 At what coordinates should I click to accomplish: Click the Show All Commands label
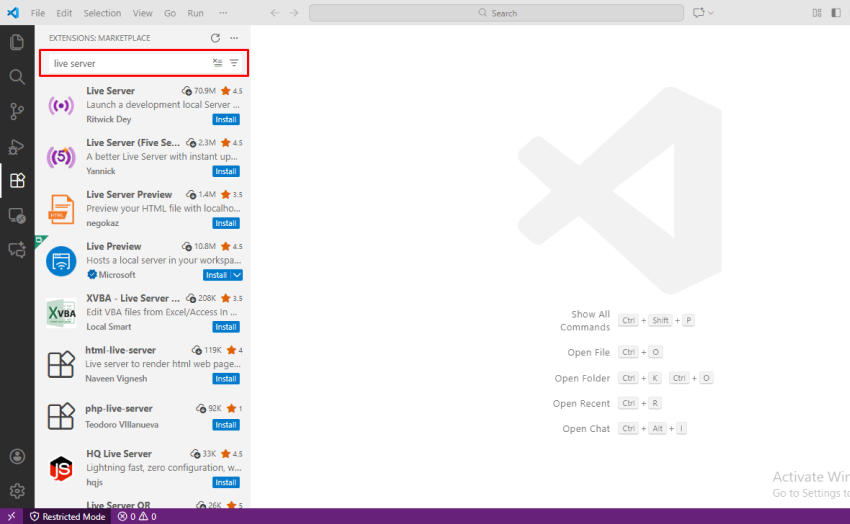click(x=585, y=321)
